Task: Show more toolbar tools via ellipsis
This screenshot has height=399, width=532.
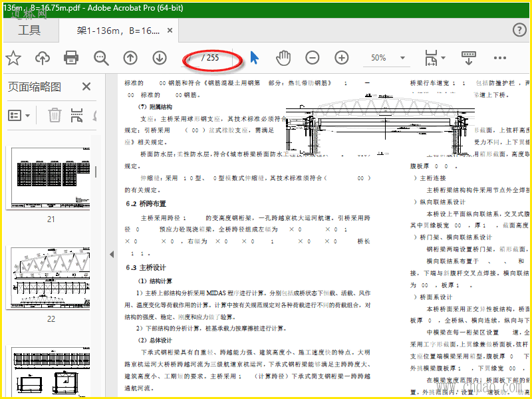Action: [500, 58]
